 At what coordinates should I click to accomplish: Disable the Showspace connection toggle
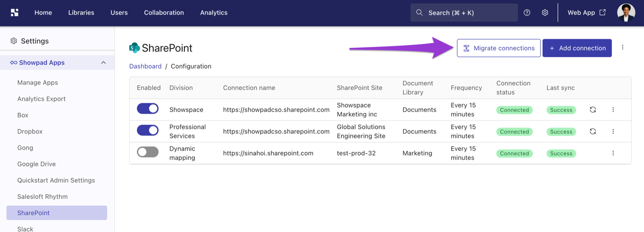click(148, 108)
